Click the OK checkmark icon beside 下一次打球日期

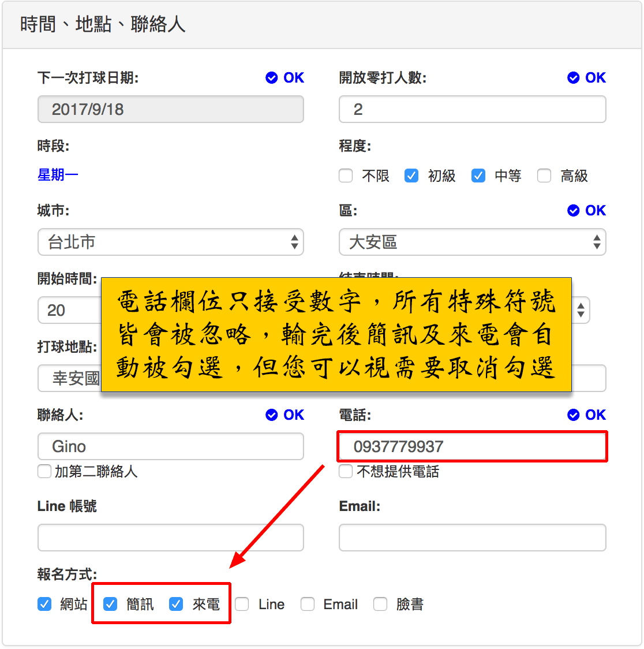tap(271, 78)
